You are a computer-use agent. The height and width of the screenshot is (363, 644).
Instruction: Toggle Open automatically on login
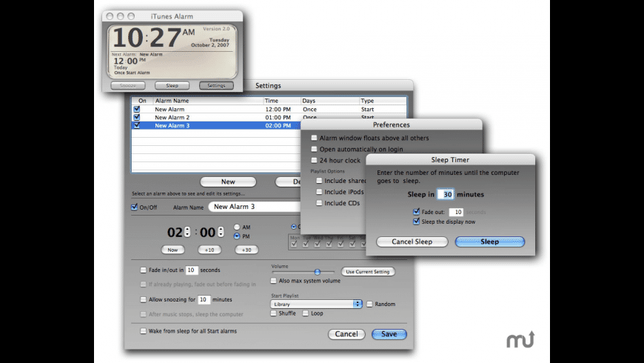[315, 149]
